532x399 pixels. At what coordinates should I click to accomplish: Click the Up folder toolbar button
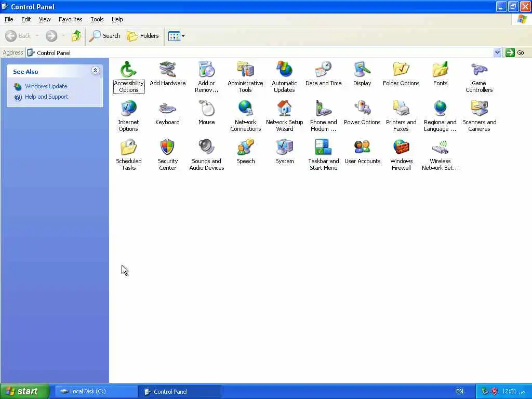click(x=76, y=36)
